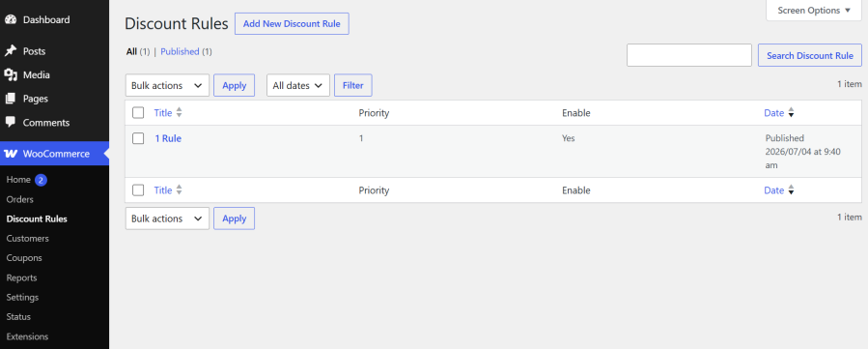Go to Coupons submenu
The height and width of the screenshot is (349, 868).
pos(24,258)
